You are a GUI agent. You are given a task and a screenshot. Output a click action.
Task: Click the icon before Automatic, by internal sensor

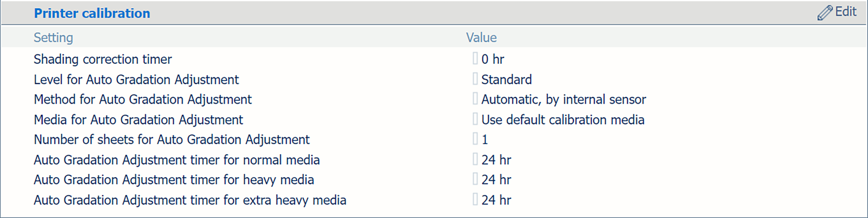coord(475,99)
